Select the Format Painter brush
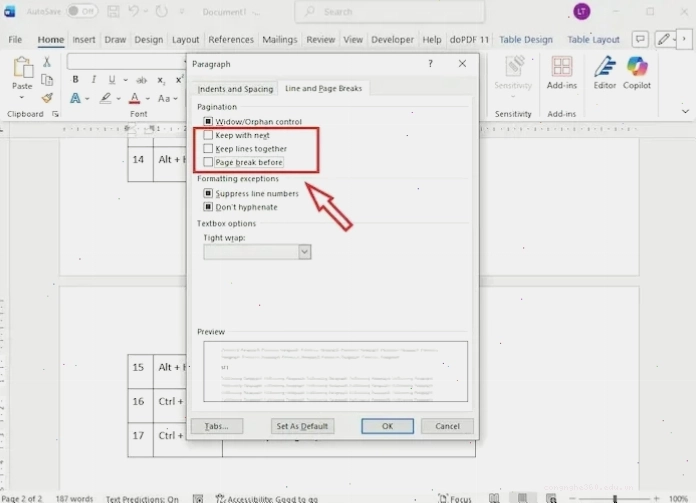 coord(47,98)
